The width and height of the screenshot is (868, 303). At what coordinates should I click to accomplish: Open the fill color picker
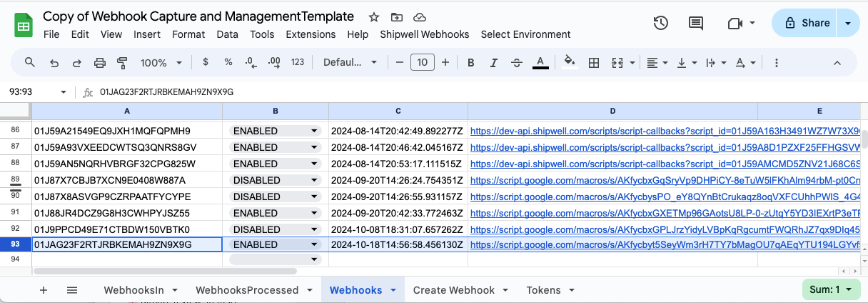click(569, 62)
